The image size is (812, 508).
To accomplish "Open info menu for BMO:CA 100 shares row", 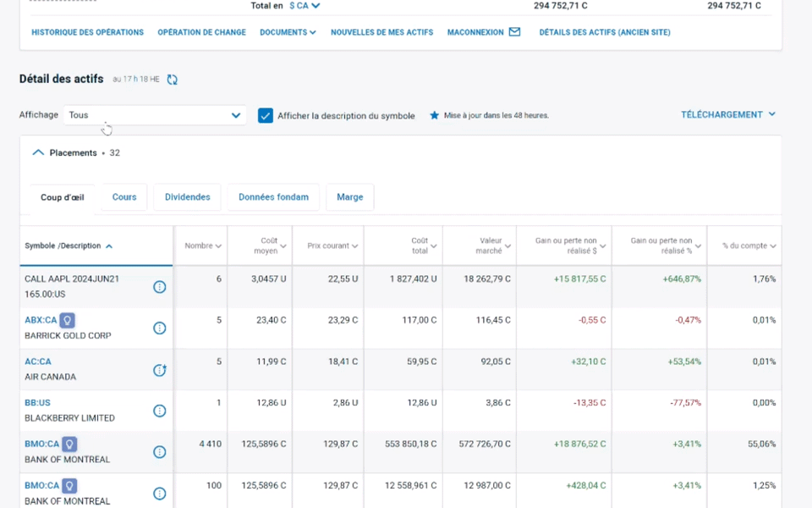I will click(160, 494).
